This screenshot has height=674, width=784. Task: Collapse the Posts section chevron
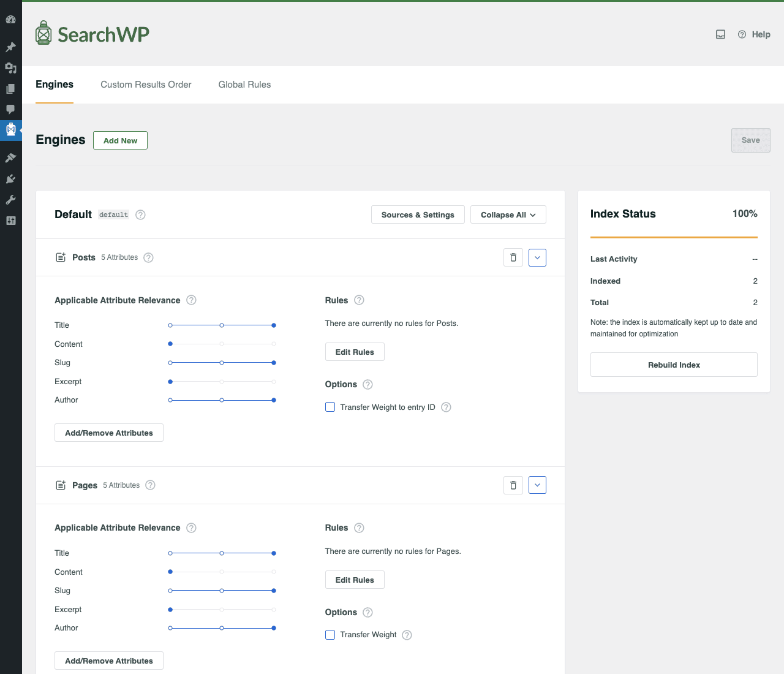[537, 257]
